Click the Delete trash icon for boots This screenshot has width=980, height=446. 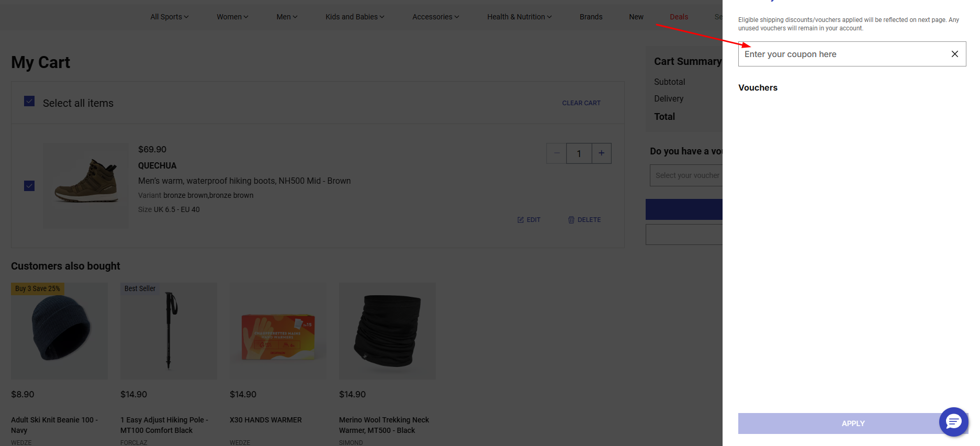(571, 220)
